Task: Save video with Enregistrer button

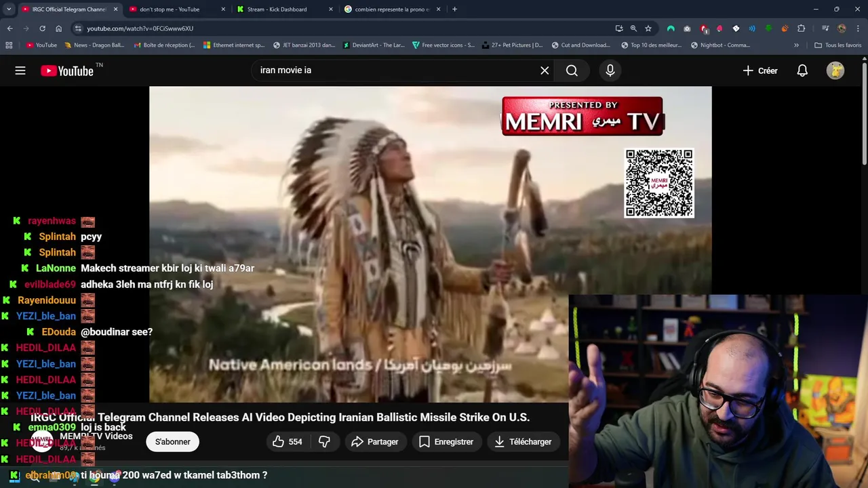Action: [446, 442]
